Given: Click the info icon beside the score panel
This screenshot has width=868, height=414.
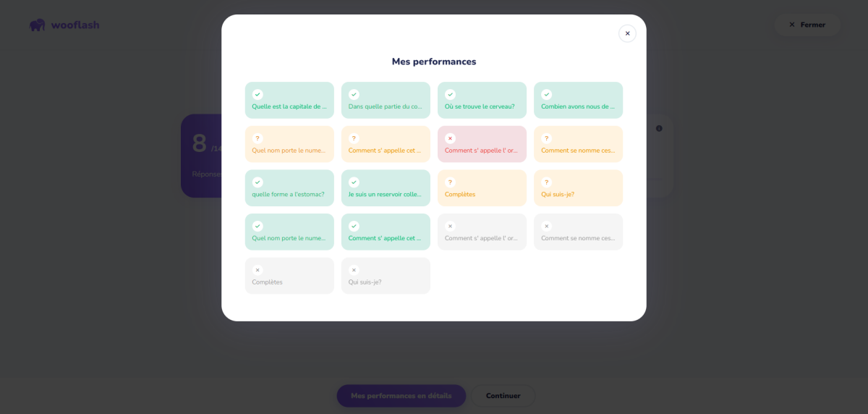Looking at the screenshot, I should click(659, 128).
